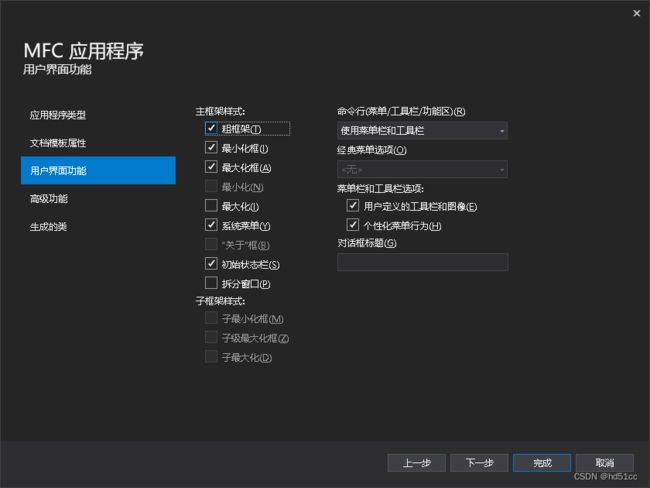Enable the 最大化 main frame checkbox

[x=211, y=206]
